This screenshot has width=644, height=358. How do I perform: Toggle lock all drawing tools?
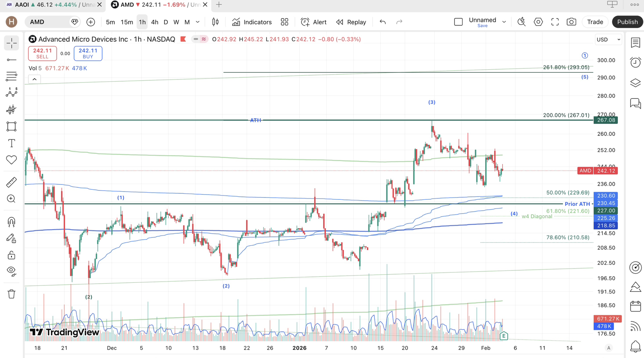[x=12, y=255]
